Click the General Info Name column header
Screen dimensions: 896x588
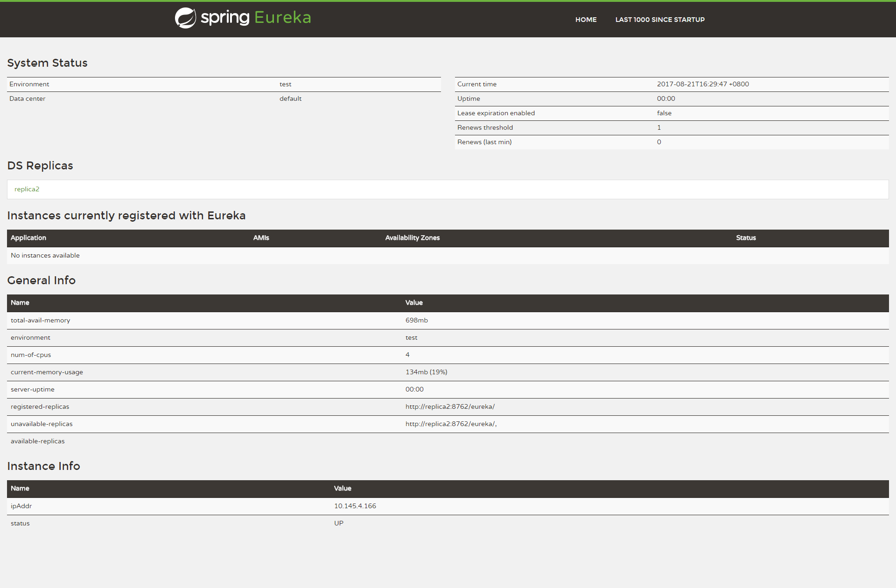pos(20,303)
